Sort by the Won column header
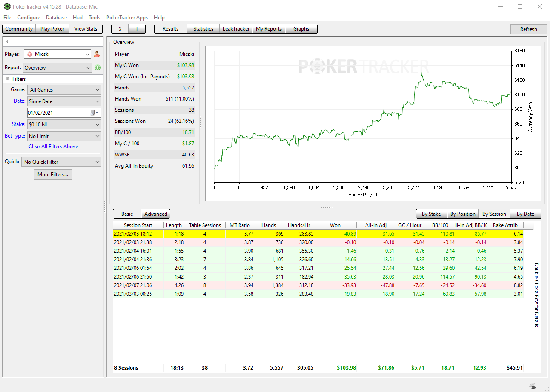Image resolution: width=550 pixels, height=392 pixels. click(x=335, y=225)
